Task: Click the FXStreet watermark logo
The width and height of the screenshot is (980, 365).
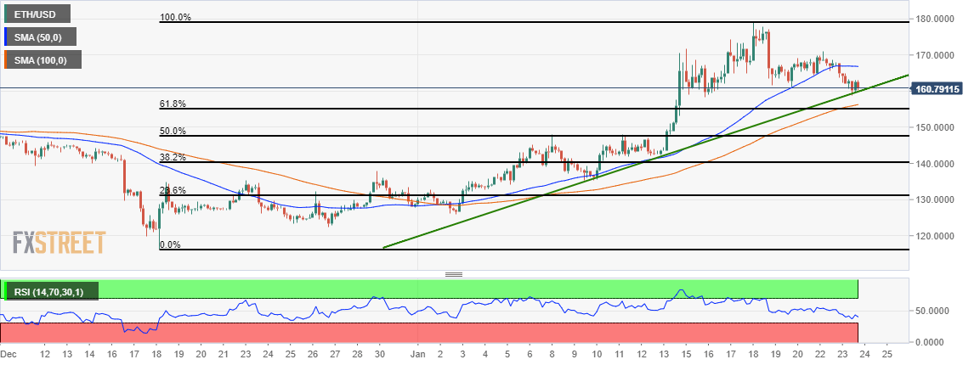Action: tap(59, 242)
